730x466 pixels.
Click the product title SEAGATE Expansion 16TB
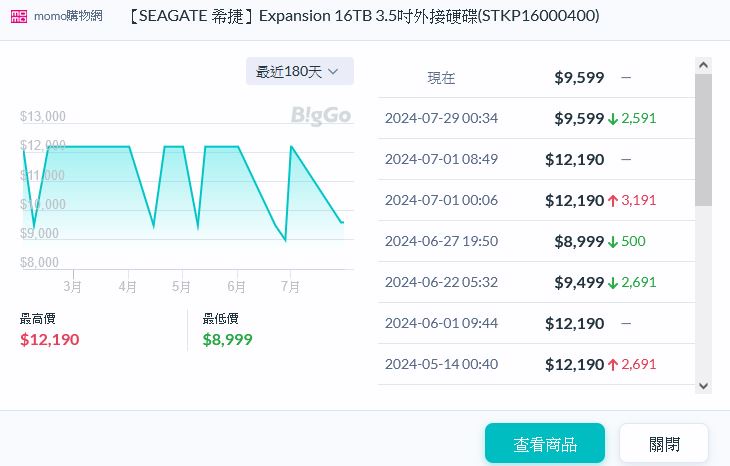[365, 18]
